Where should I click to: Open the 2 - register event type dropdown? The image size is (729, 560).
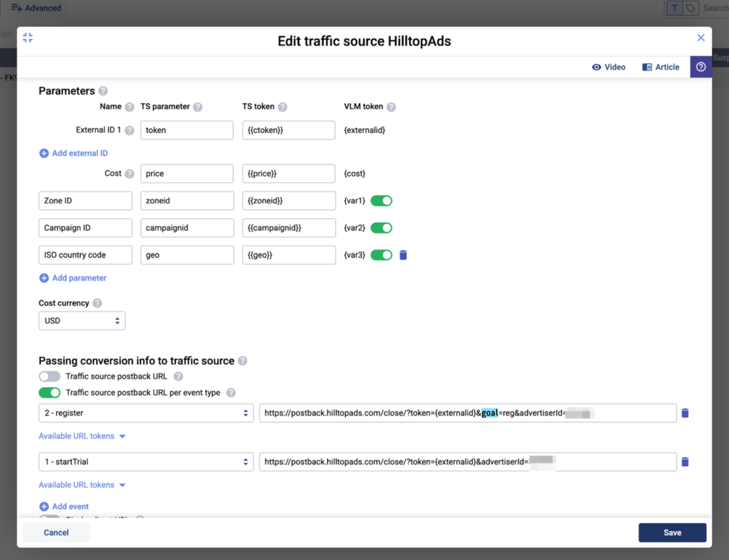pyautogui.click(x=146, y=413)
